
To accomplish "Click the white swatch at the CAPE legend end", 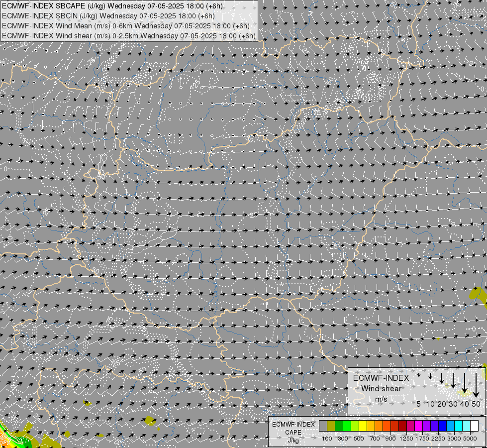I will click(474, 426).
